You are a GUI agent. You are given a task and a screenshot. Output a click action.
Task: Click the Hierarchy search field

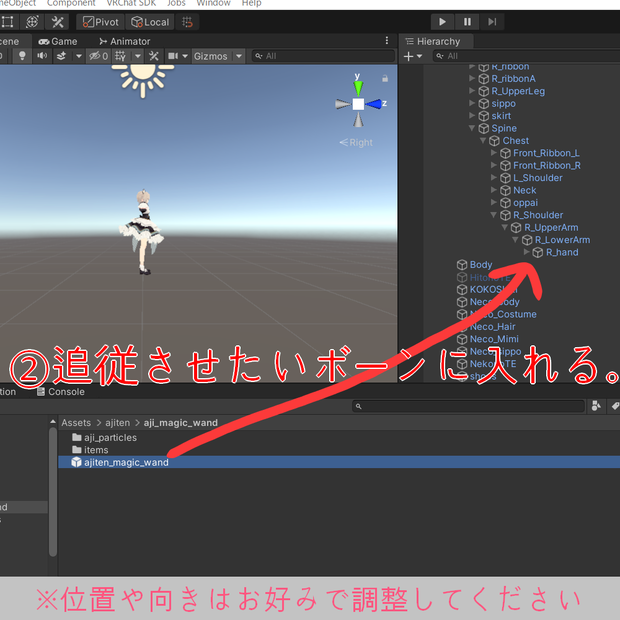point(526,56)
